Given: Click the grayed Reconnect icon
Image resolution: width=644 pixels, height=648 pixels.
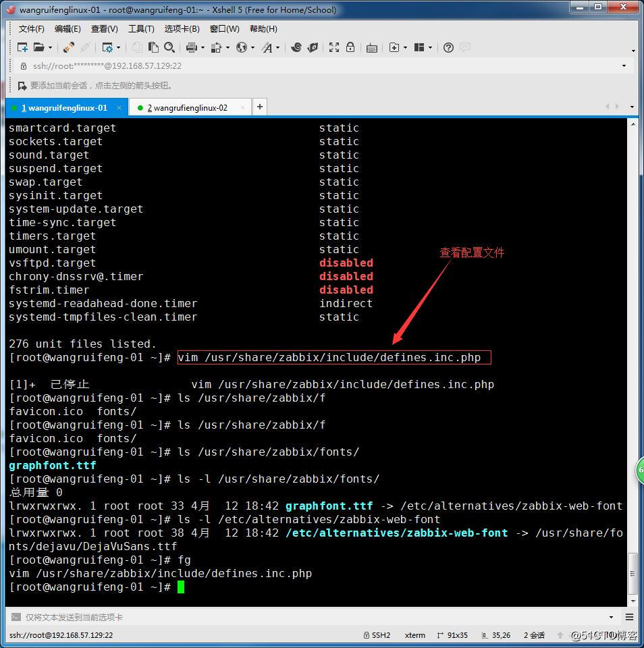Looking at the screenshot, I should point(85,47).
